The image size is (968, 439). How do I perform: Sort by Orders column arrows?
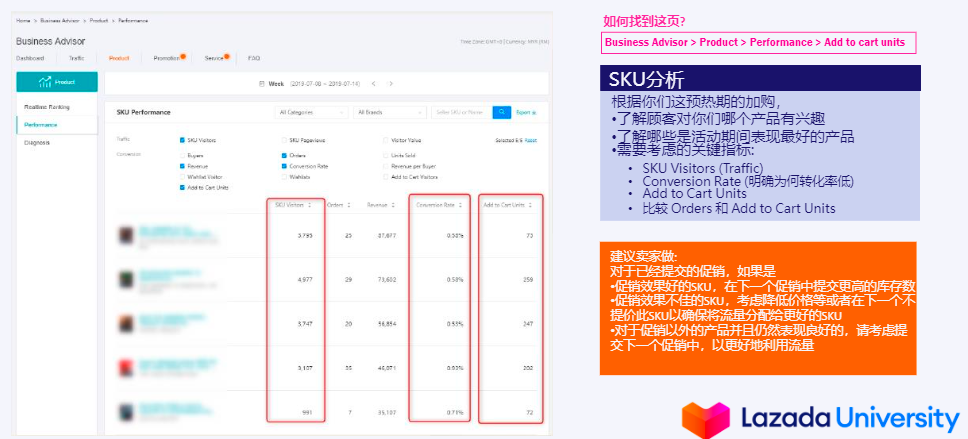(349, 205)
